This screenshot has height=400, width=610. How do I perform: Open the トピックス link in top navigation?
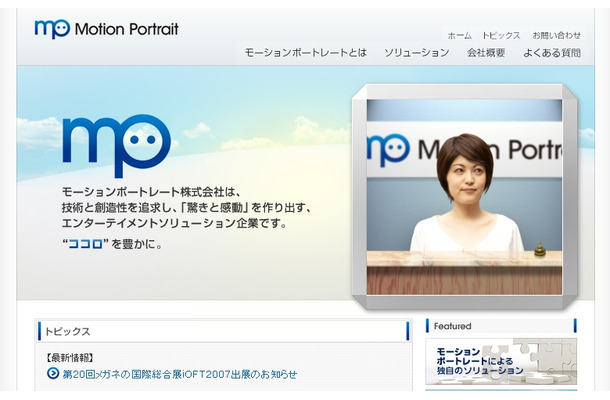click(x=501, y=36)
